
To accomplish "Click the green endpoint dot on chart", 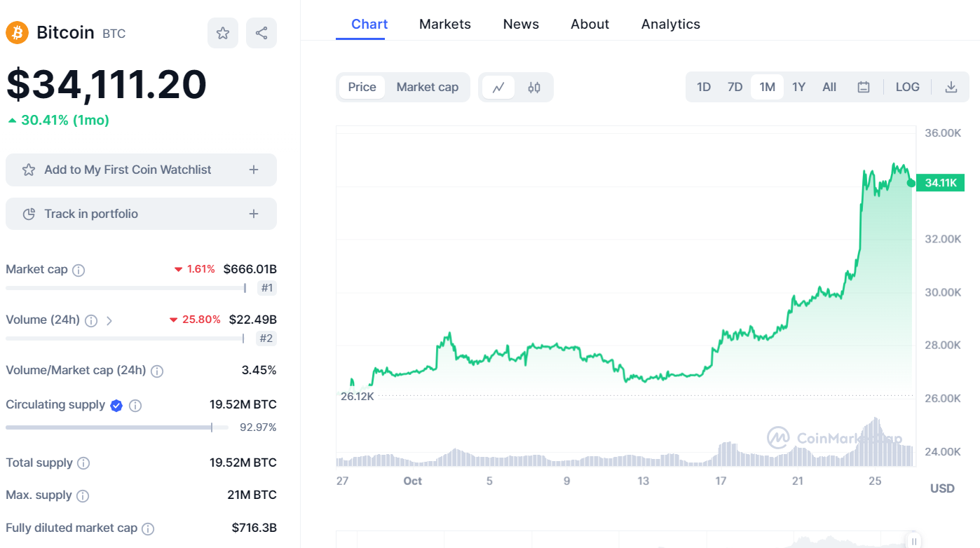I will tap(911, 183).
